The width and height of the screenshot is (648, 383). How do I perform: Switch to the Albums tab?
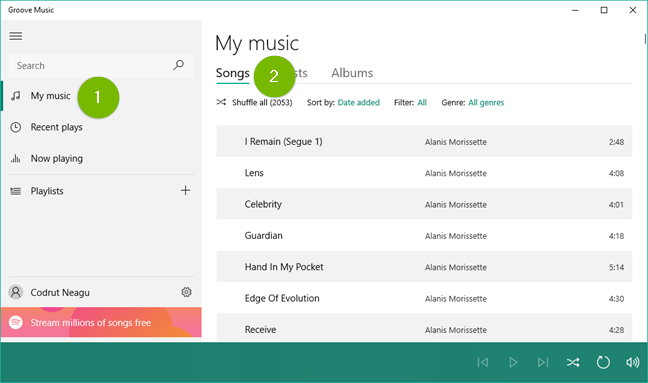pos(352,73)
